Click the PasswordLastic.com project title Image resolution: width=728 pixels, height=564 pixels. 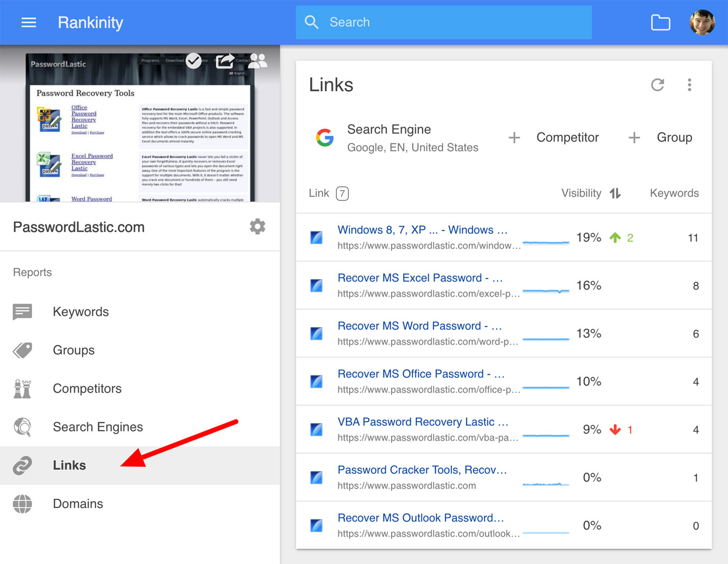tap(79, 227)
